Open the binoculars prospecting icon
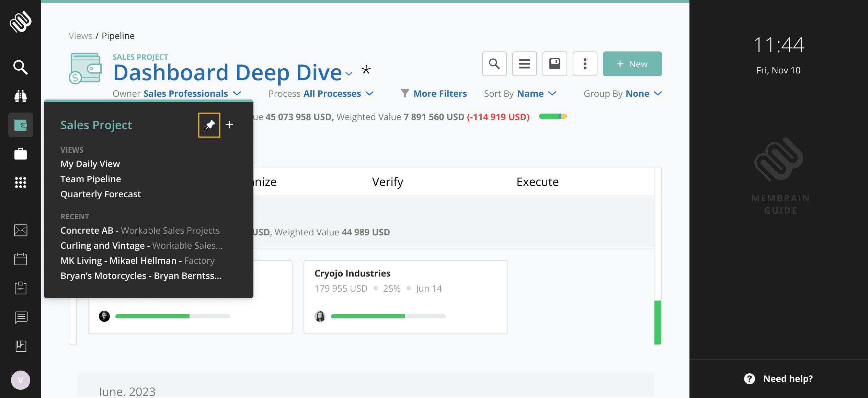 pos(21,96)
